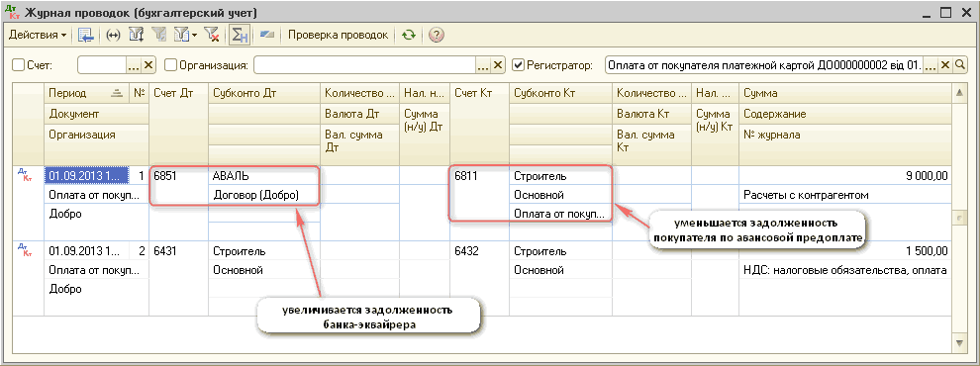Click the filter and sort settings icon
This screenshot has width=980, height=366.
(x=136, y=36)
